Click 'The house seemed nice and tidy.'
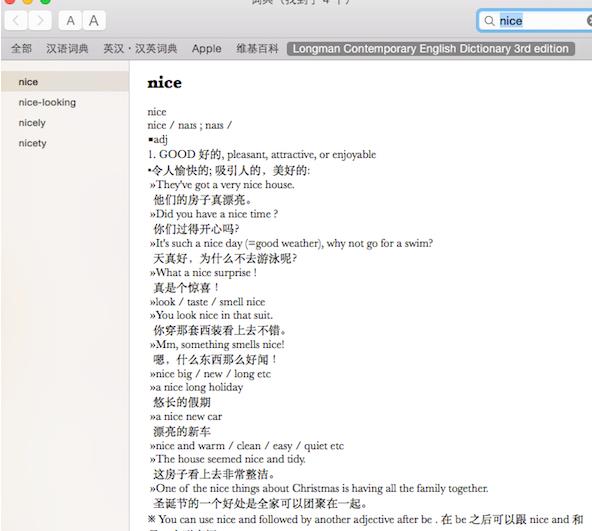This screenshot has height=531, width=592. pyautogui.click(x=228, y=459)
